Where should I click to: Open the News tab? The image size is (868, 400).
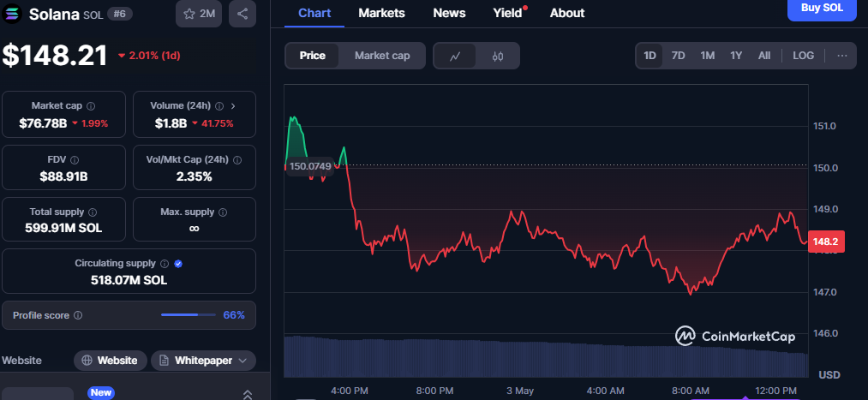click(x=449, y=13)
